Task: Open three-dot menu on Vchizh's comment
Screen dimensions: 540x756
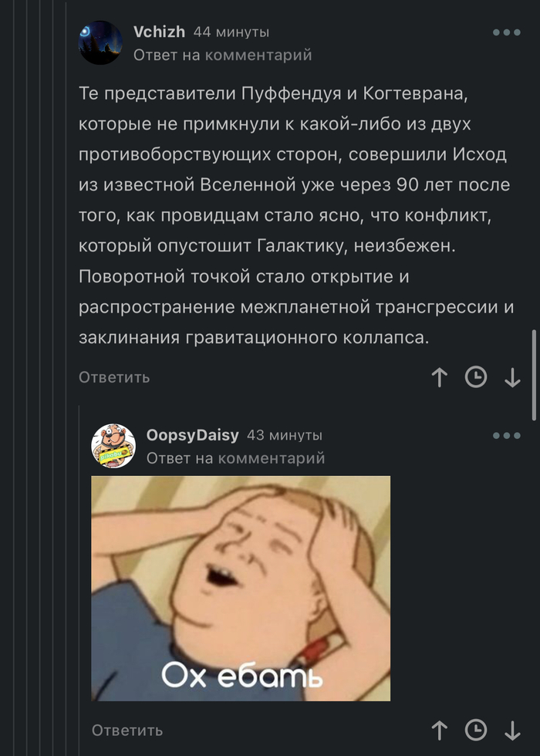Action: (507, 32)
